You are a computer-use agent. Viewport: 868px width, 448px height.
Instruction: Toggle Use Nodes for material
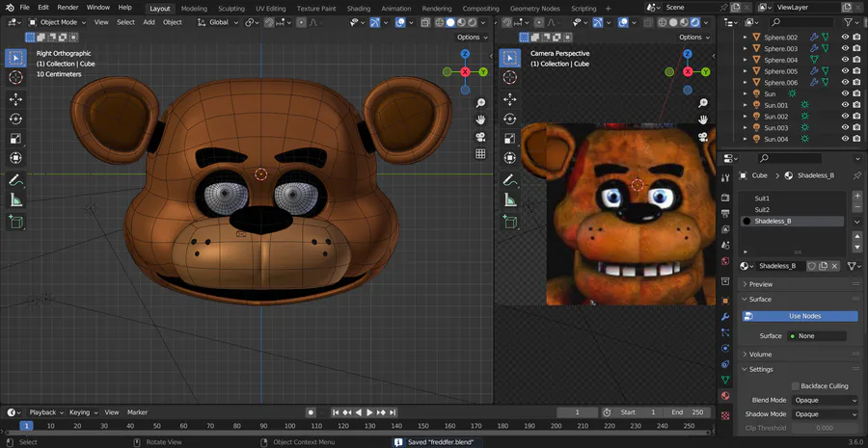(800, 316)
